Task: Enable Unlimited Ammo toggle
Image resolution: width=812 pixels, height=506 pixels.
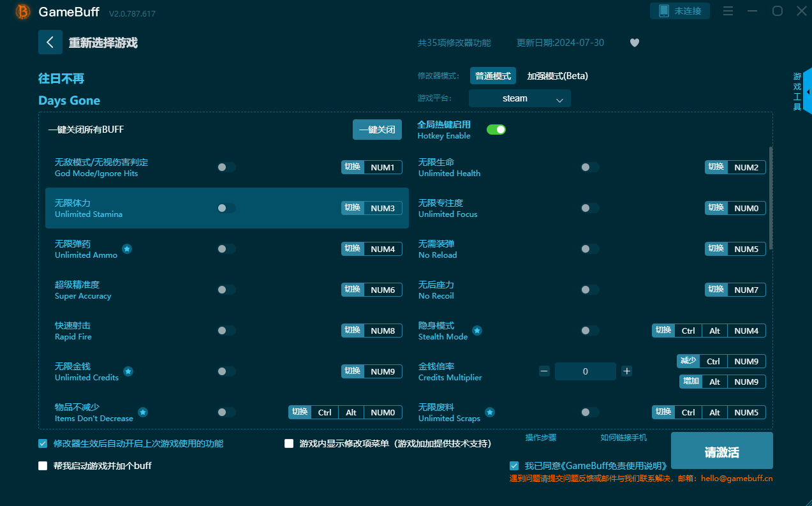Action: 226,249
